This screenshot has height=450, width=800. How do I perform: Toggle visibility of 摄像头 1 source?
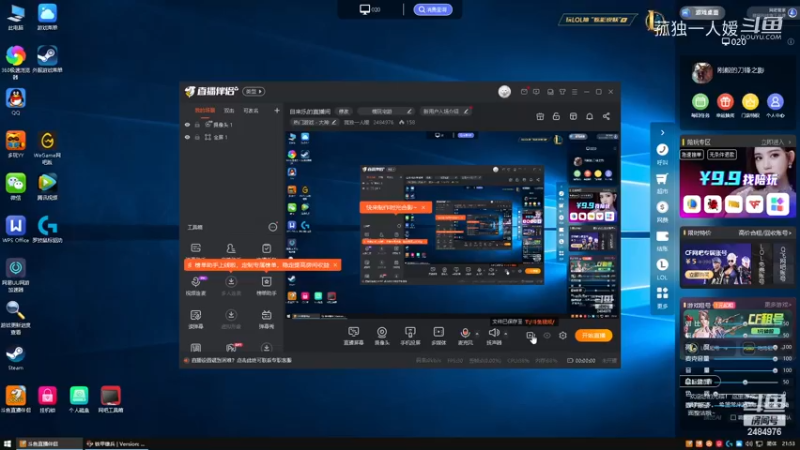click(x=187, y=124)
